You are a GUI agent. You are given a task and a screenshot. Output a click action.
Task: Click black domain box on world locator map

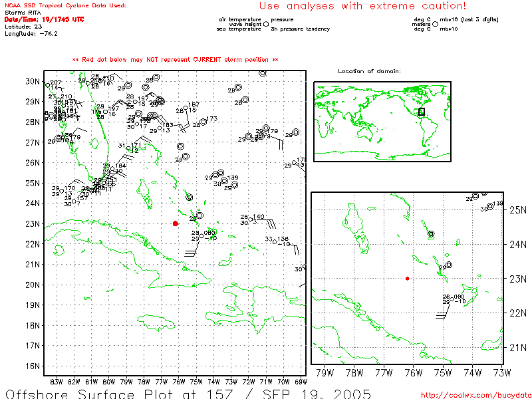(421, 112)
